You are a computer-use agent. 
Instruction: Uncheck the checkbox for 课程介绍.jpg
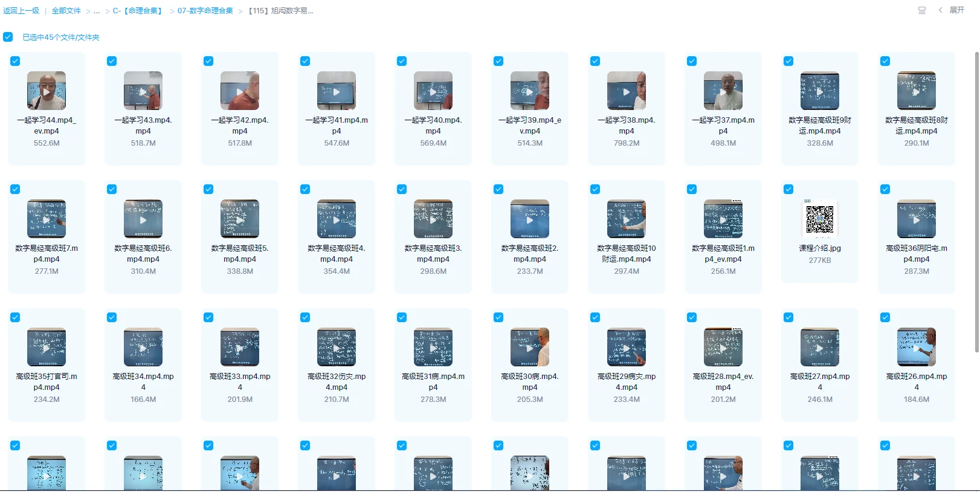tap(788, 189)
